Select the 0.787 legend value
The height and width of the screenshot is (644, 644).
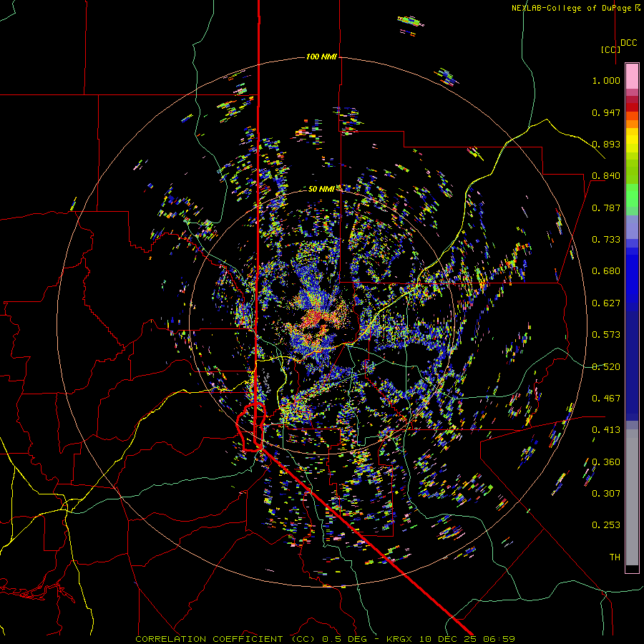(x=606, y=208)
